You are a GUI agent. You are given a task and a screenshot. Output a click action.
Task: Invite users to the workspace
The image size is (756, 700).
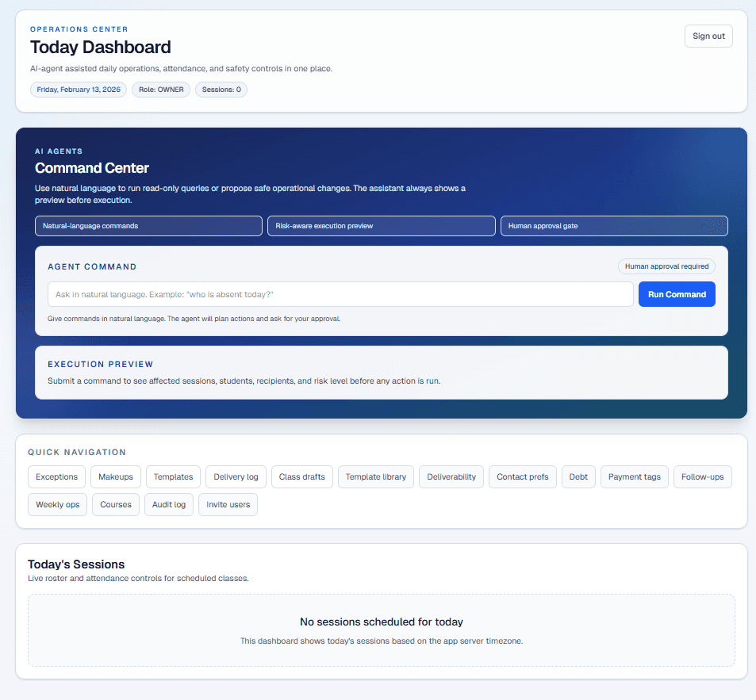coord(228,504)
